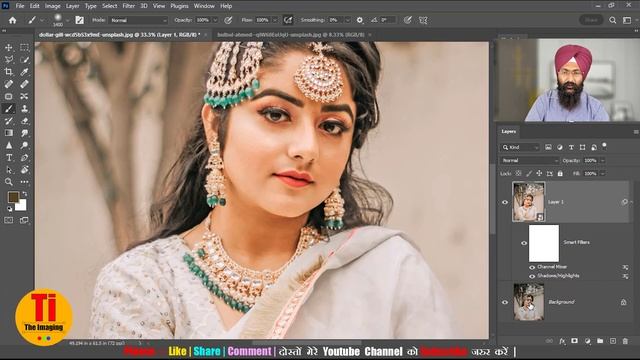Select the Pen tool
640x360 pixels.
pos(24,158)
